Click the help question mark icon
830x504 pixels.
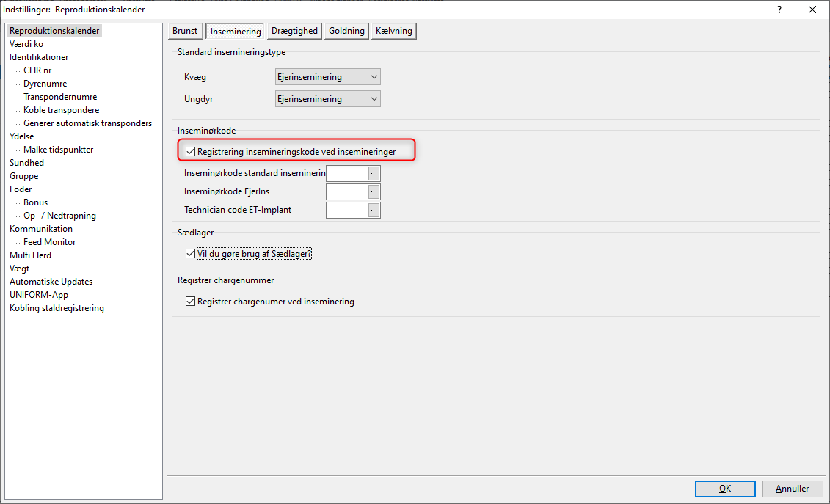(x=779, y=10)
